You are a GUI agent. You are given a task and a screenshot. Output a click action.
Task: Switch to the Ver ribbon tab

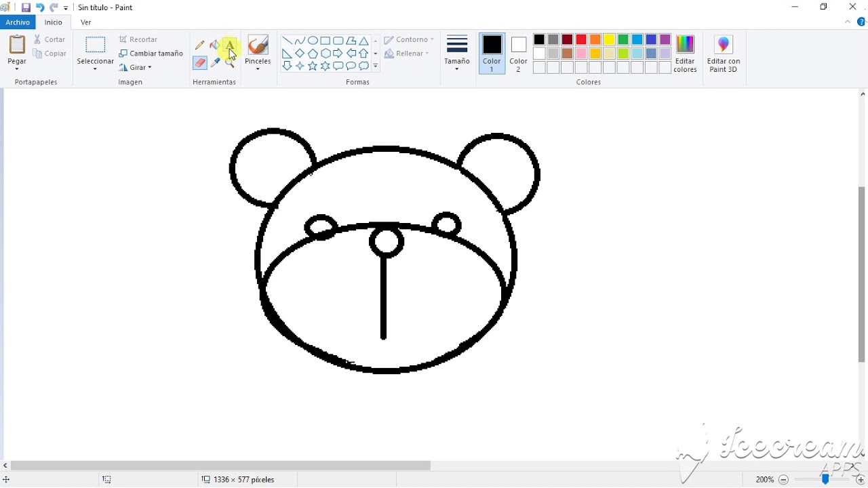(x=86, y=22)
